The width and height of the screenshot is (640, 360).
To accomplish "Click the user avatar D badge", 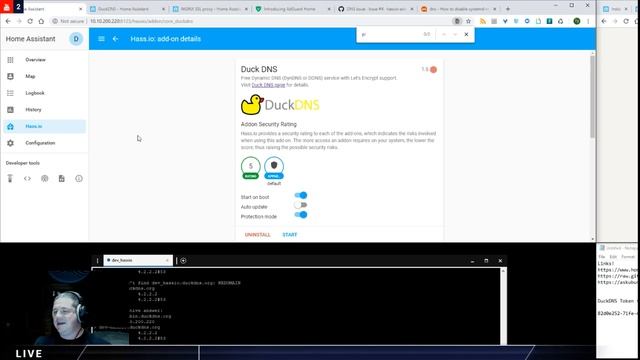I will coord(76,39).
